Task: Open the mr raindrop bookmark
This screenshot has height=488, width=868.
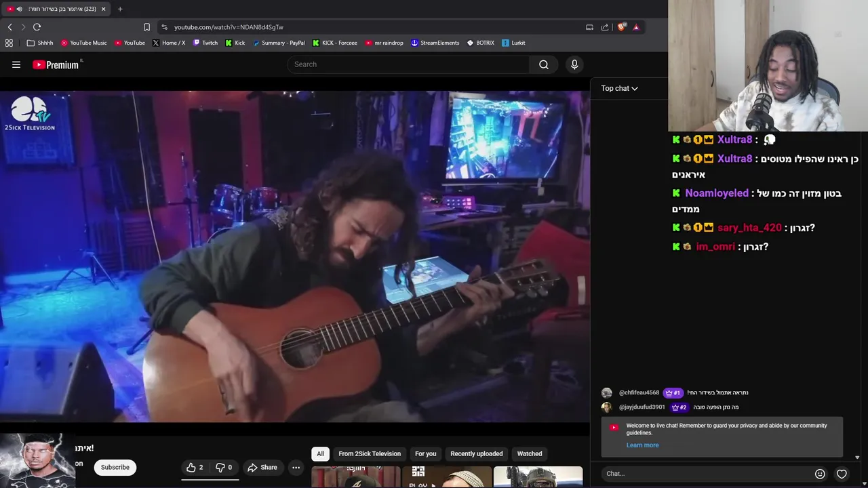Action: [384, 43]
